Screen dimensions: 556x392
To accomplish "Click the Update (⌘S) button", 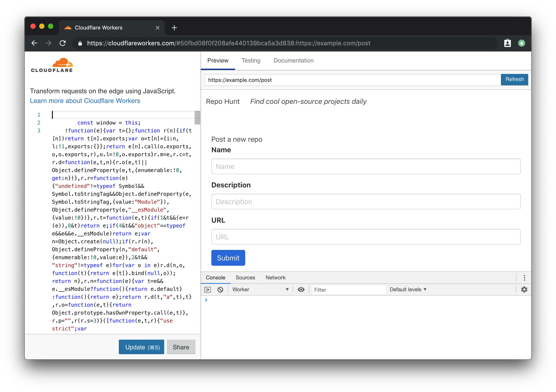I will [x=142, y=347].
